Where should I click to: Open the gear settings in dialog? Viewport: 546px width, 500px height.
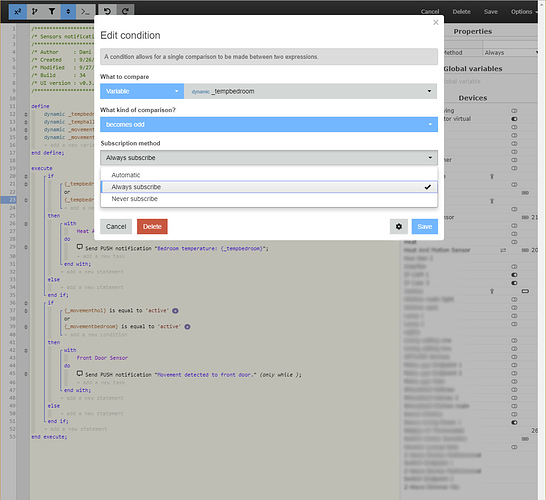click(399, 227)
